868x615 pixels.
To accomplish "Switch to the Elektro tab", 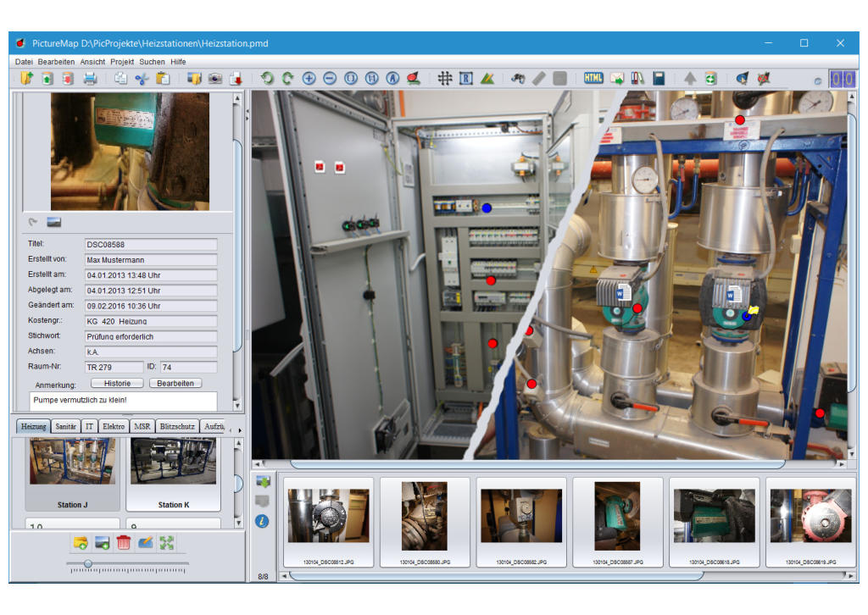I will coord(114,426).
